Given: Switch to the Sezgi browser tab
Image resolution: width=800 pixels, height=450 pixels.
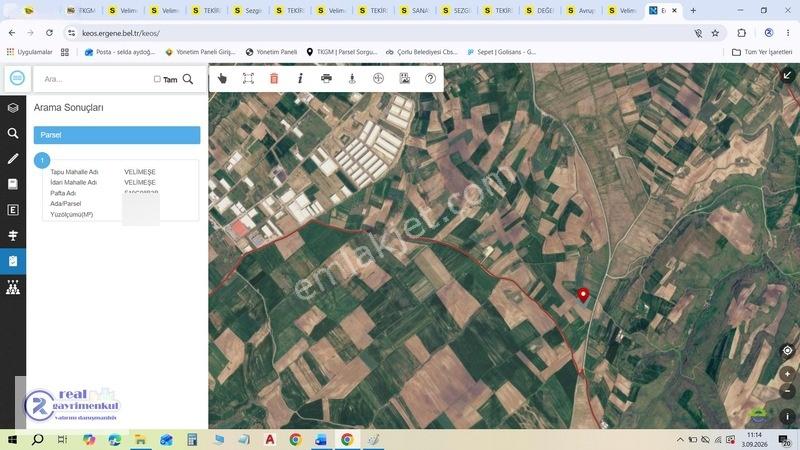Looking at the screenshot, I should coord(247,10).
